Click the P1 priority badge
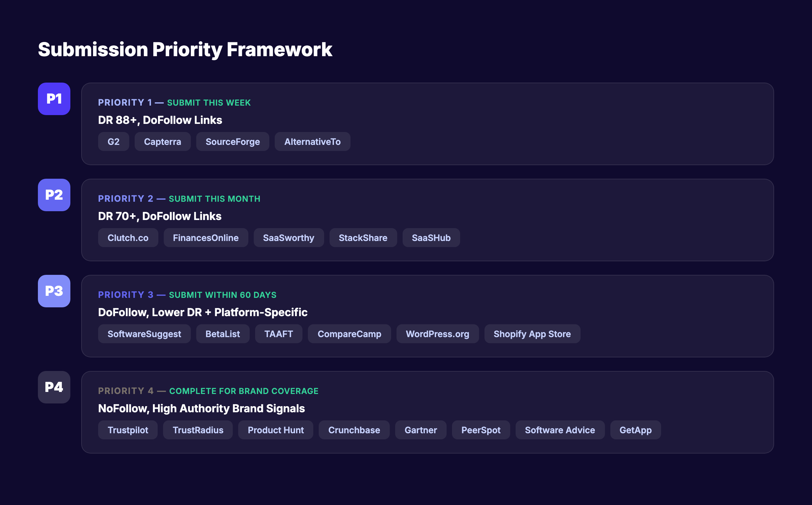This screenshot has height=505, width=812. 54,99
